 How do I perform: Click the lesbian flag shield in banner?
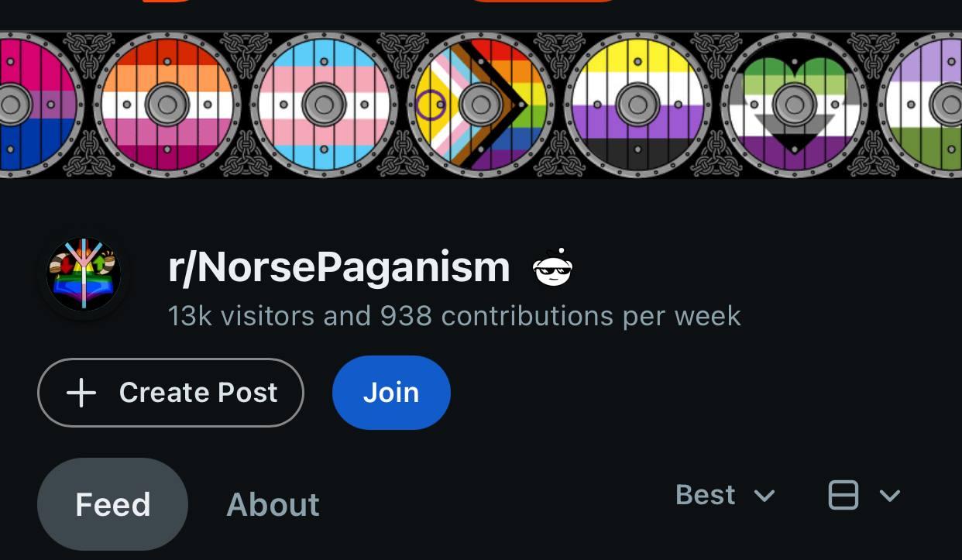(167, 104)
